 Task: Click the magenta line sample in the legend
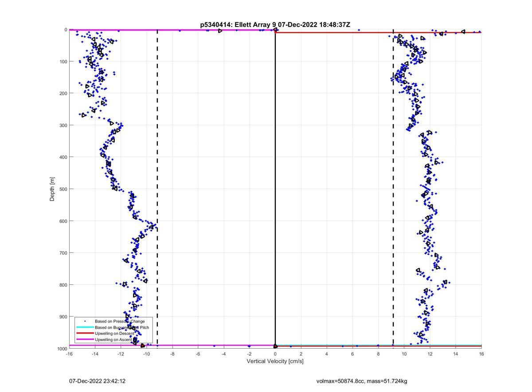click(x=85, y=339)
